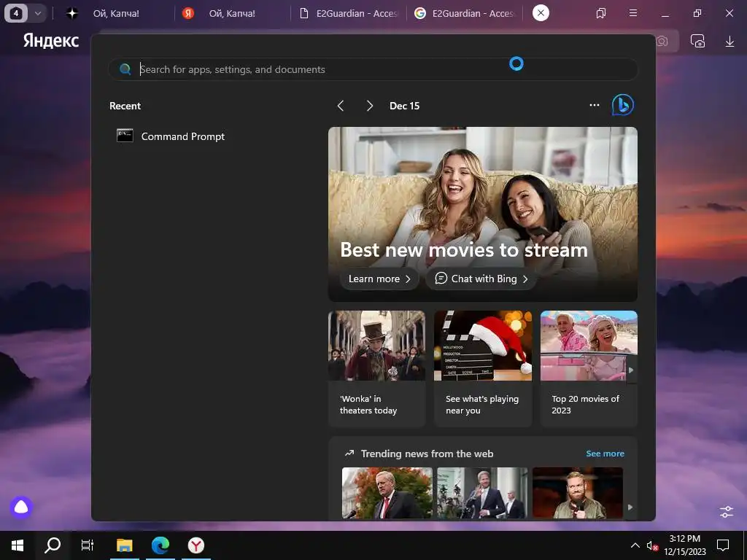Click the Learn more button
The image size is (747, 560).
[379, 279]
